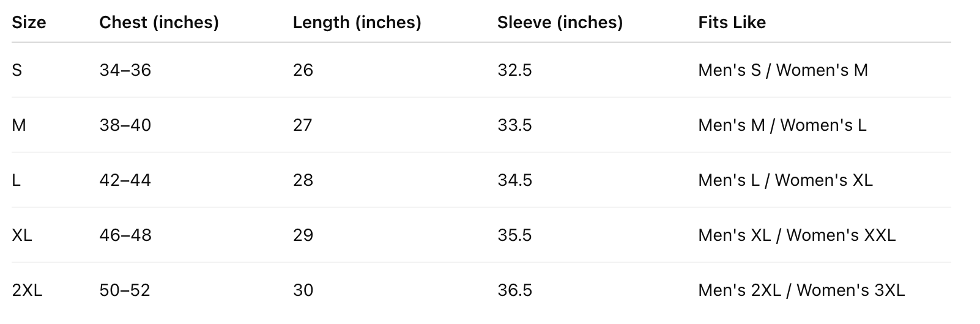Screen dimensions: 980x324
Task: Click the 34–36 chest measurement cell
Action: click(x=125, y=70)
